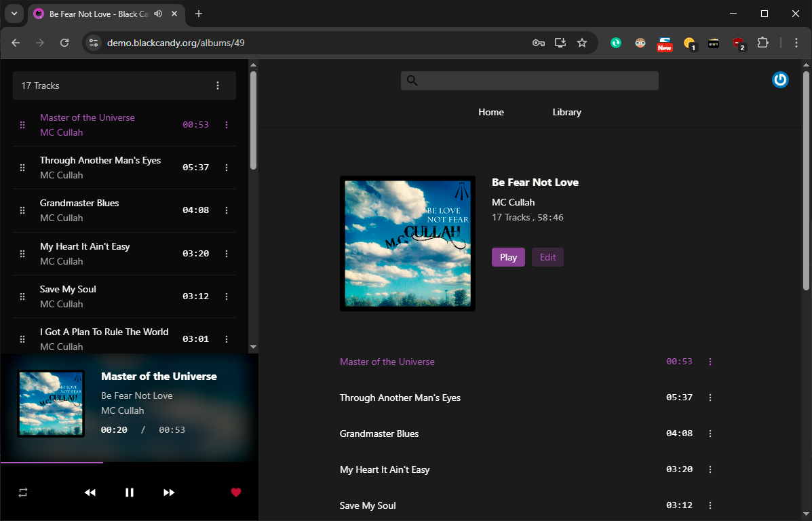Play Grandmaster Blues from album list

pos(379,433)
